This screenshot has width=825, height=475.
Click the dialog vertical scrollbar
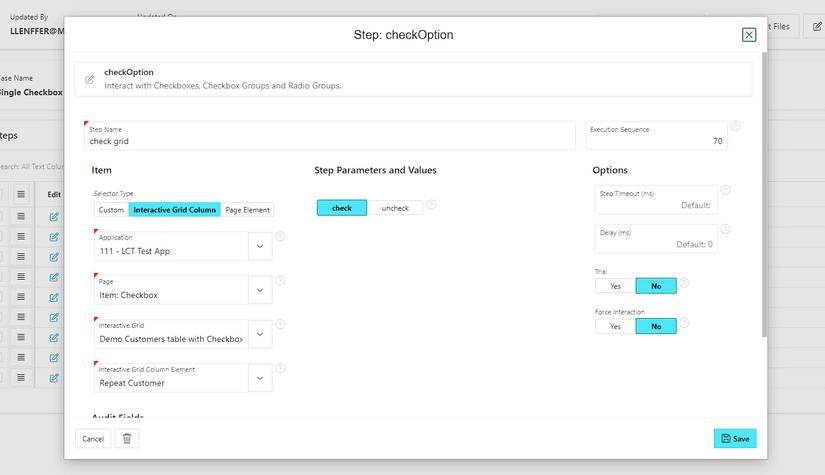point(764,195)
